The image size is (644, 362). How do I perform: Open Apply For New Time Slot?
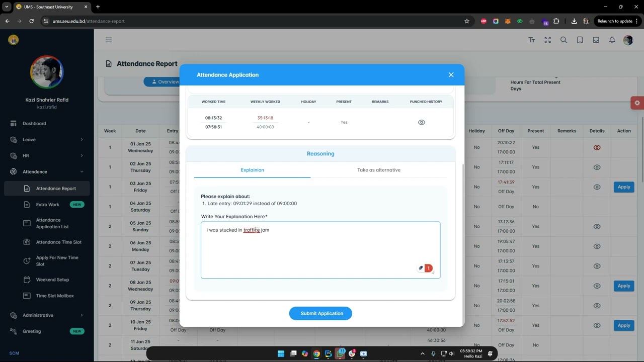47,261
